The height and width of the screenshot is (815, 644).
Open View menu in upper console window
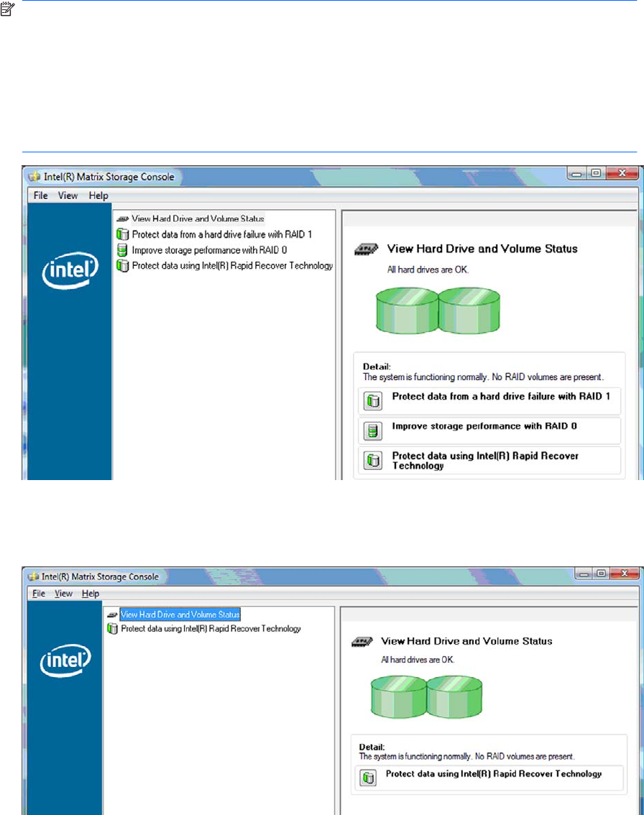[x=68, y=195]
